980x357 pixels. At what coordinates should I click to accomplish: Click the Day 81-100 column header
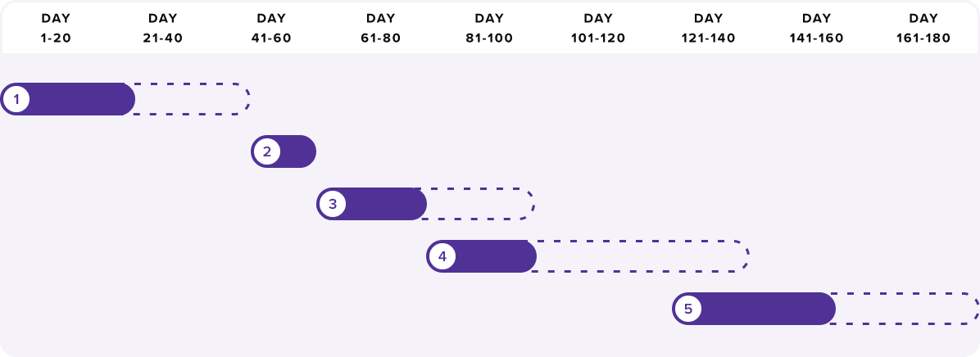pyautogui.click(x=489, y=28)
